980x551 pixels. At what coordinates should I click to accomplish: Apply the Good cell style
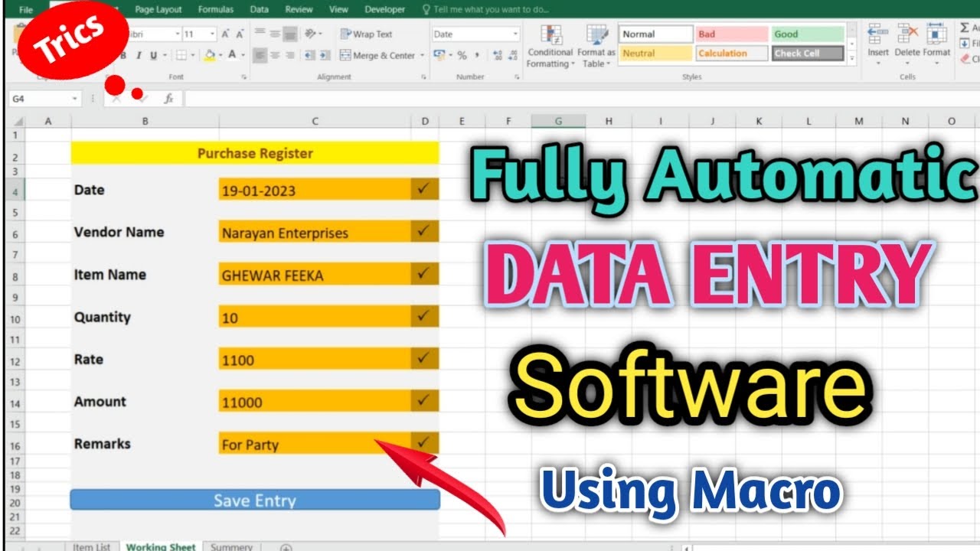coord(808,34)
